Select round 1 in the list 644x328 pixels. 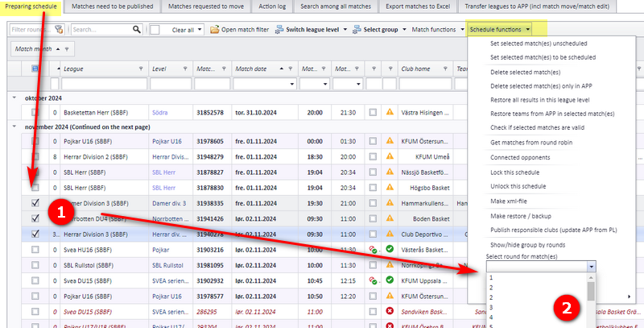pyautogui.click(x=537, y=278)
